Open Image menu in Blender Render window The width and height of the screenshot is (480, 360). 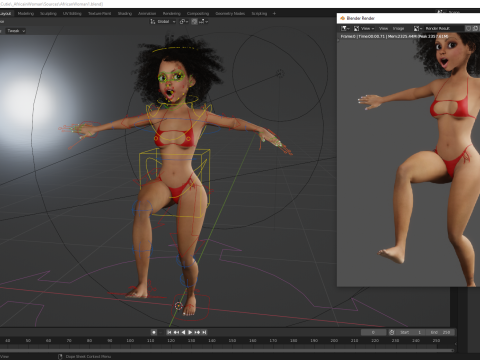398,28
